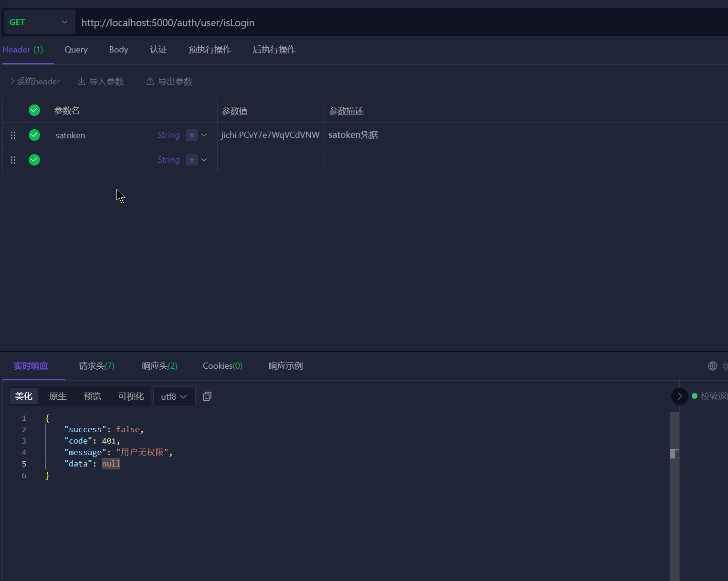The width and height of the screenshot is (728, 581).
Task: Switch to the 实时响应 tab
Action: [31, 366]
